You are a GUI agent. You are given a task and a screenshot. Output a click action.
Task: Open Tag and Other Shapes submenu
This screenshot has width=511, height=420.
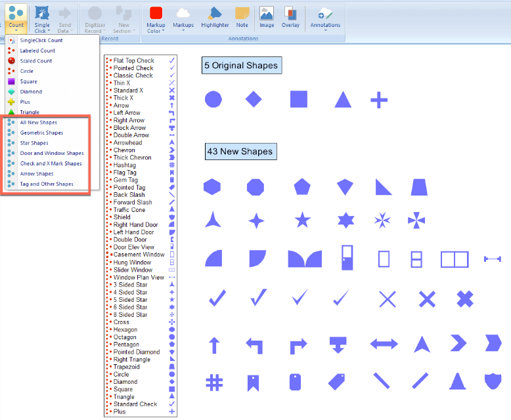pos(47,184)
